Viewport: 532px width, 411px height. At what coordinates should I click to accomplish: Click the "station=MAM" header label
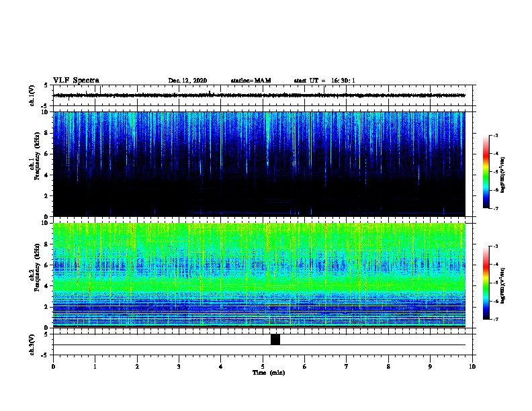[251, 81]
